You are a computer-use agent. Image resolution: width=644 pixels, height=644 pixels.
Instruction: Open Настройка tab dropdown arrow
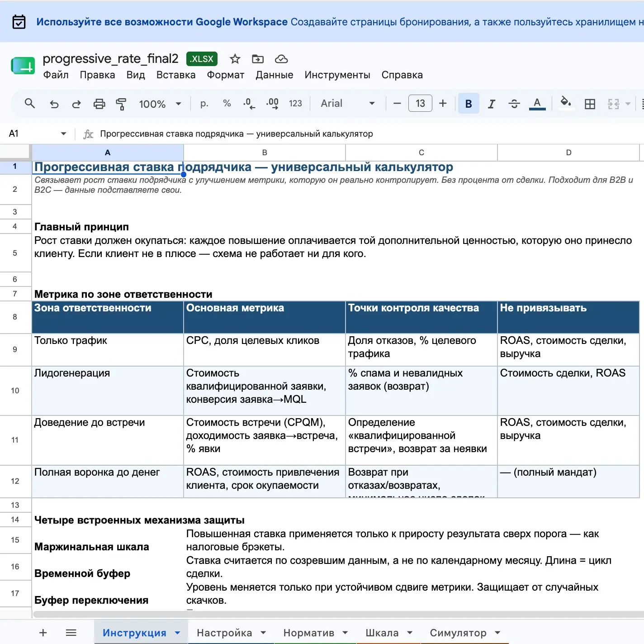[263, 633]
